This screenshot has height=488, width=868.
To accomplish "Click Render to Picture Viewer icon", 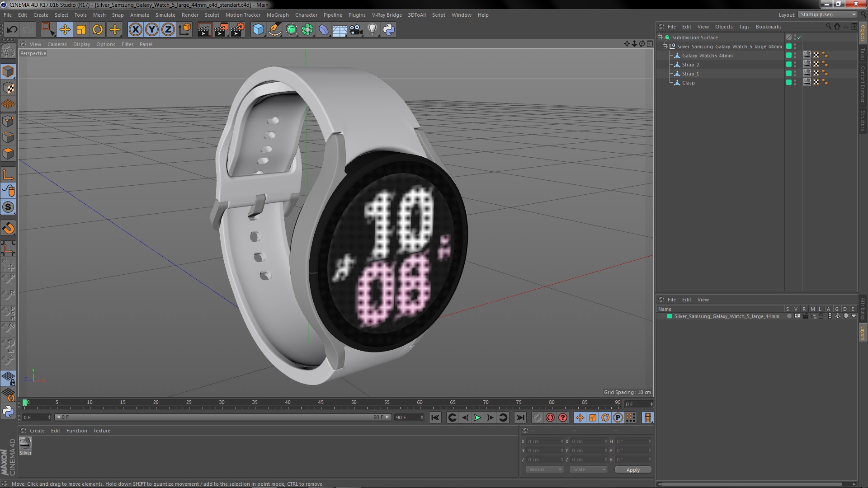I will pos(221,30).
